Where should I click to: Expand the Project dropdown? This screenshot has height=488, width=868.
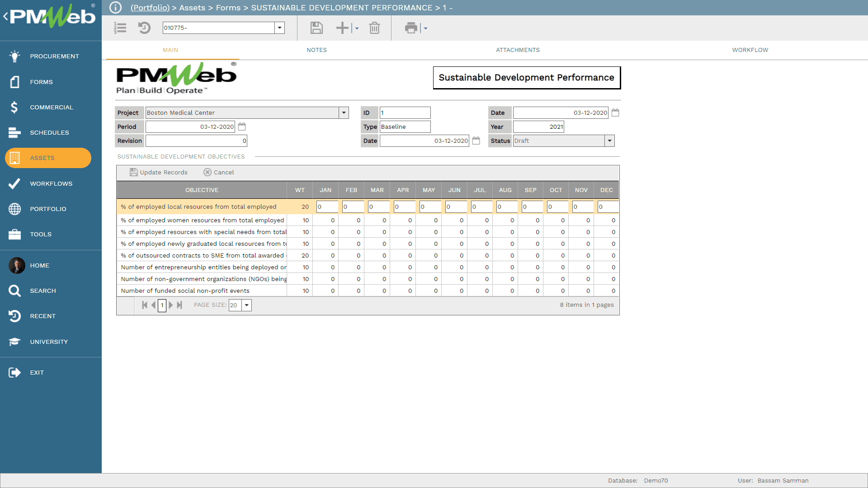click(x=344, y=113)
